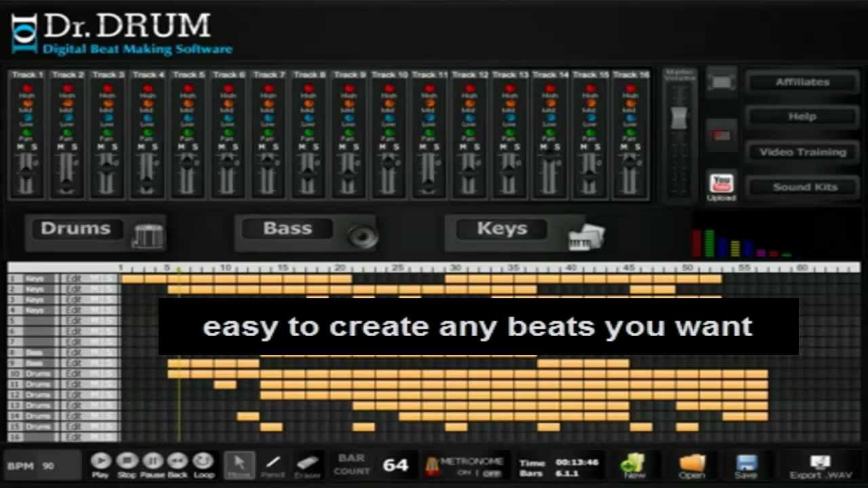Click Track 2 orange Mid knob
The height and width of the screenshot is (488, 868).
(x=67, y=103)
